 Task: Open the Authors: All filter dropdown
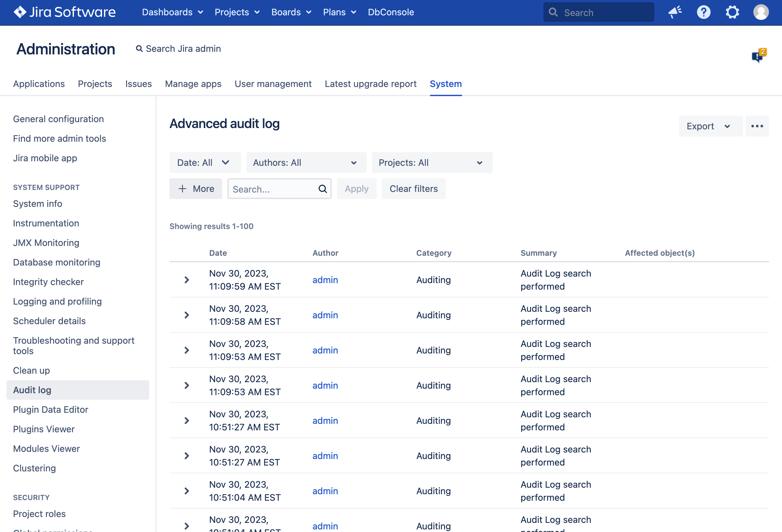(306, 163)
